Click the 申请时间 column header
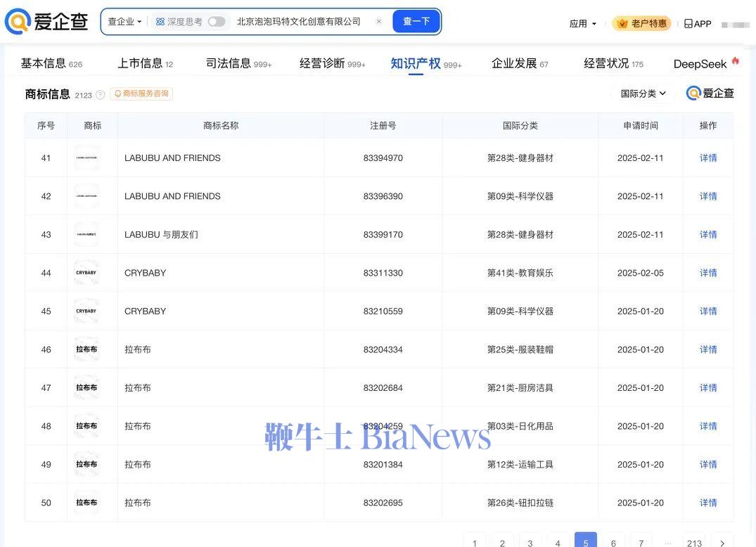The width and height of the screenshot is (756, 547). [640, 126]
